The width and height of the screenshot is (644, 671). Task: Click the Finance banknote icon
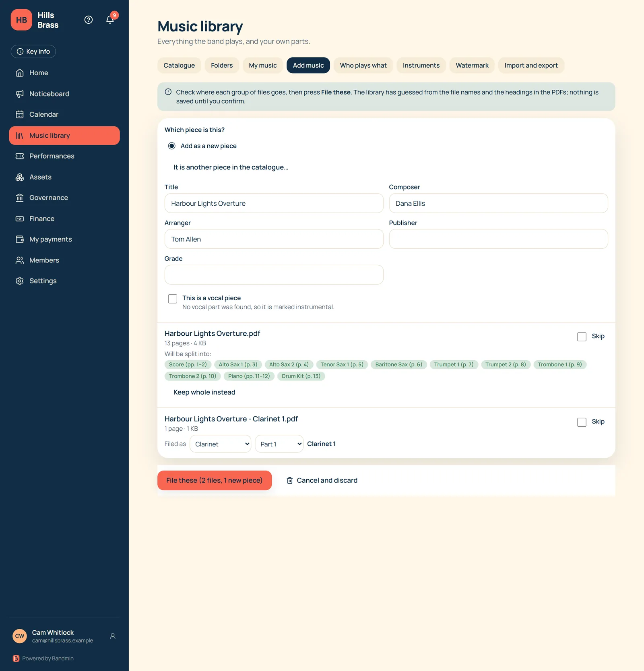pos(20,219)
